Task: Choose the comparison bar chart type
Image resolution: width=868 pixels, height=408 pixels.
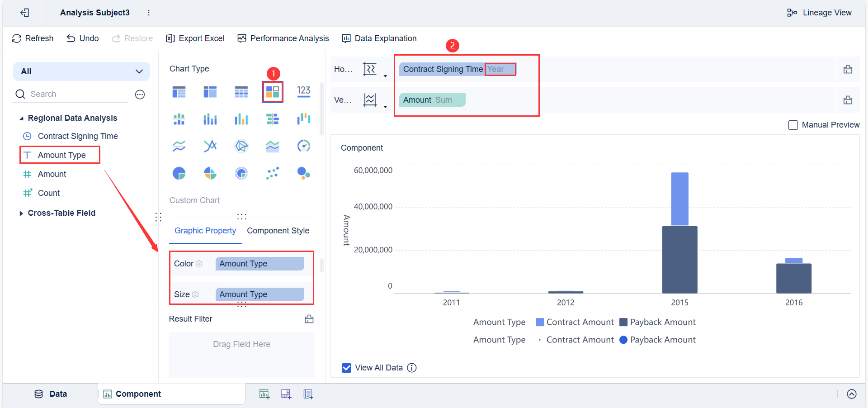Action: 273,119
